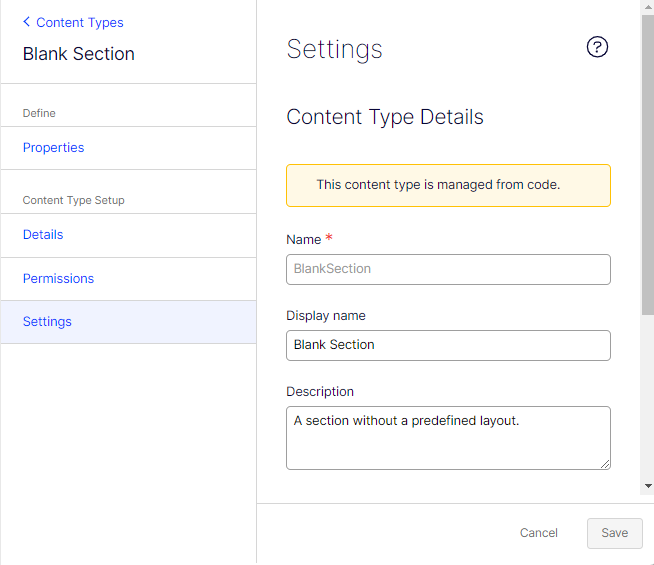Open the Permissions section
654x565 pixels.
point(59,278)
